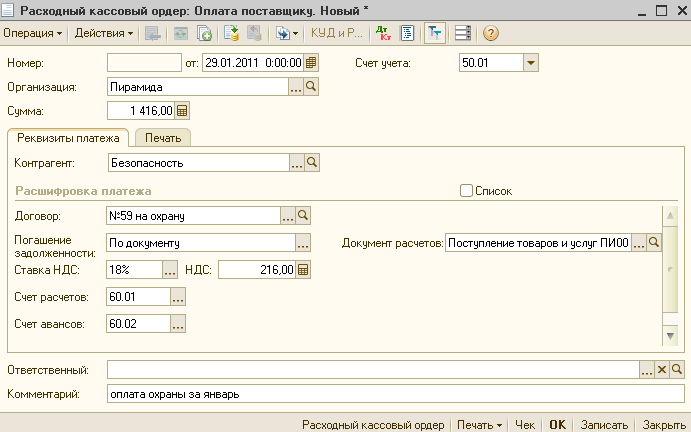Open the Действия menu
The image size is (691, 432).
pyautogui.click(x=103, y=33)
